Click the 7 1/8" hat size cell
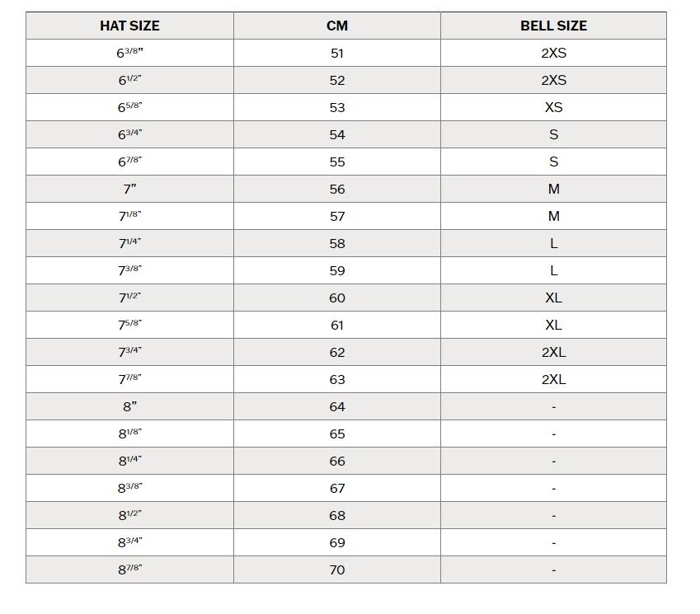Viewport: 700px width, 614px height. point(129,217)
